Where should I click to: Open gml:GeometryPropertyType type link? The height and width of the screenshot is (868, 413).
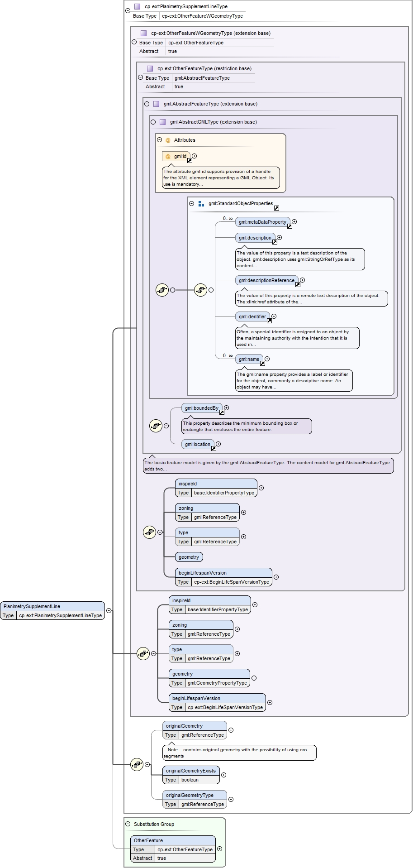(217, 683)
